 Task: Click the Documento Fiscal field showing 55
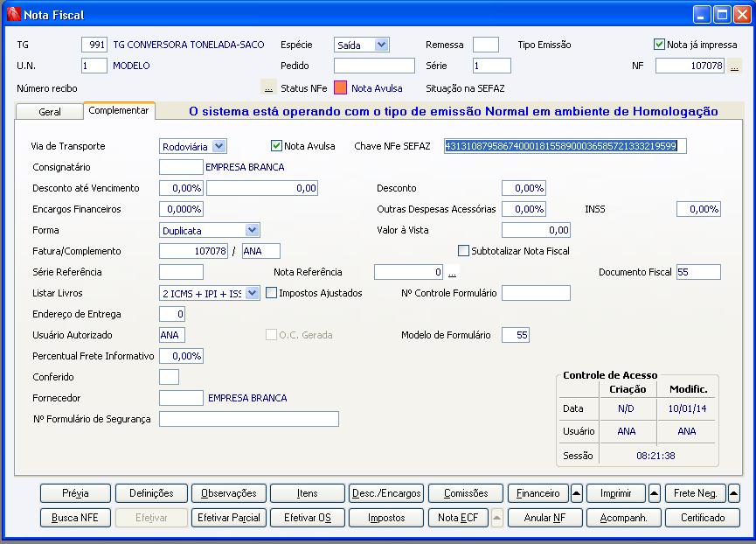pyautogui.click(x=698, y=272)
